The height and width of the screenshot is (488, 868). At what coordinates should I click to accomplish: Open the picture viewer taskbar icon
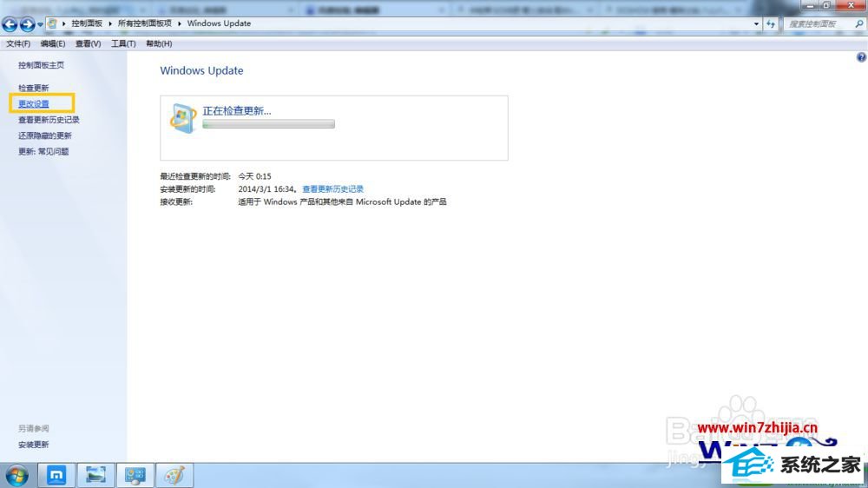tap(95, 475)
